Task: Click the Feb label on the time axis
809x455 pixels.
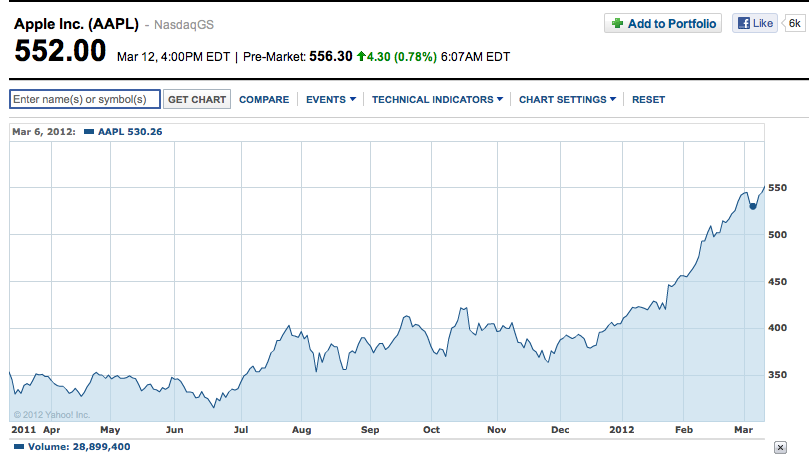Action: tap(684, 430)
